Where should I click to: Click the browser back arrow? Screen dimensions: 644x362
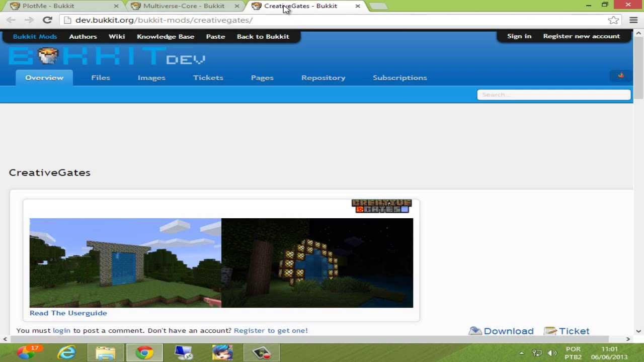tap(11, 20)
